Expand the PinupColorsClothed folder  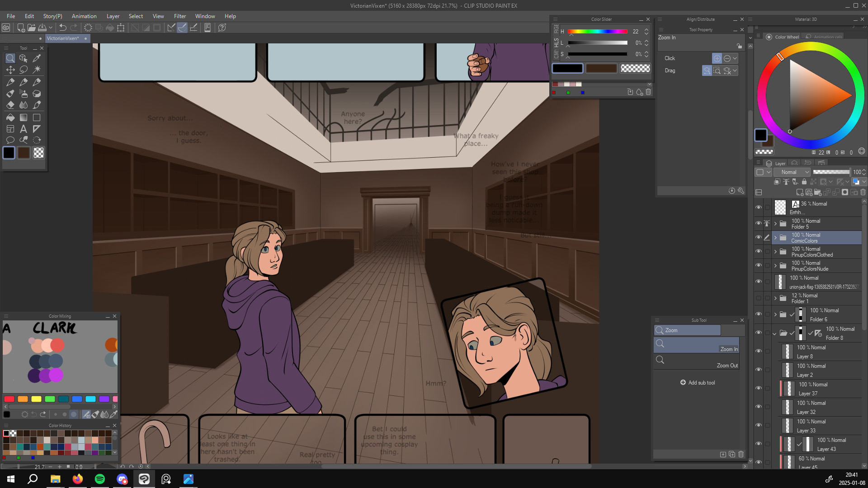pos(775,252)
